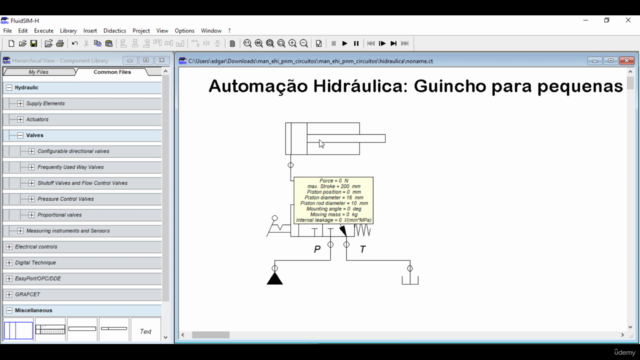This screenshot has width=640, height=360.
Task: Collapse the Miscellaneous group
Action: tap(9, 310)
